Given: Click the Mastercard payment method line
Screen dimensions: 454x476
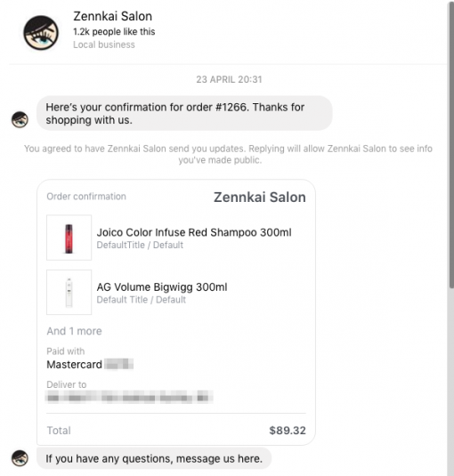Looking at the screenshot, I should pyautogui.click(x=90, y=364).
